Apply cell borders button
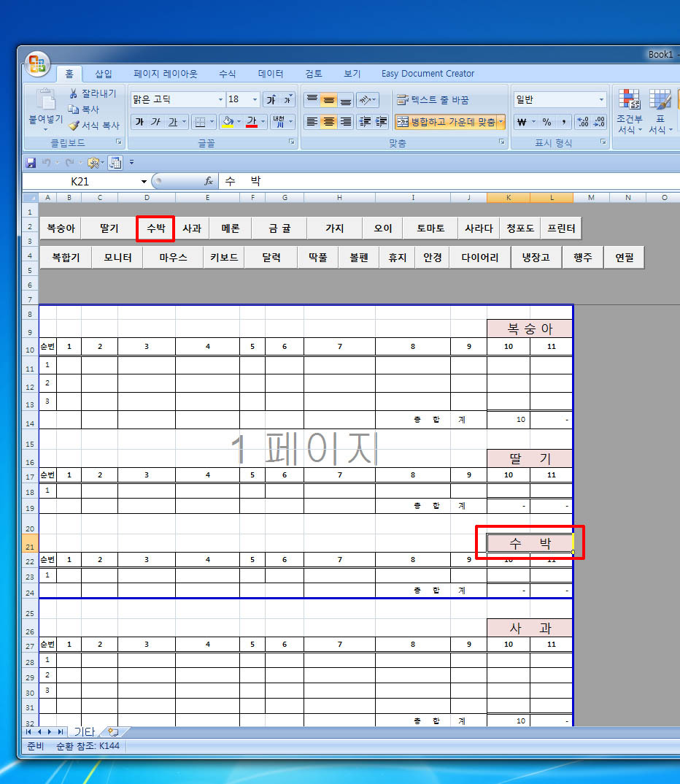The height and width of the screenshot is (784, 680). click(x=200, y=121)
